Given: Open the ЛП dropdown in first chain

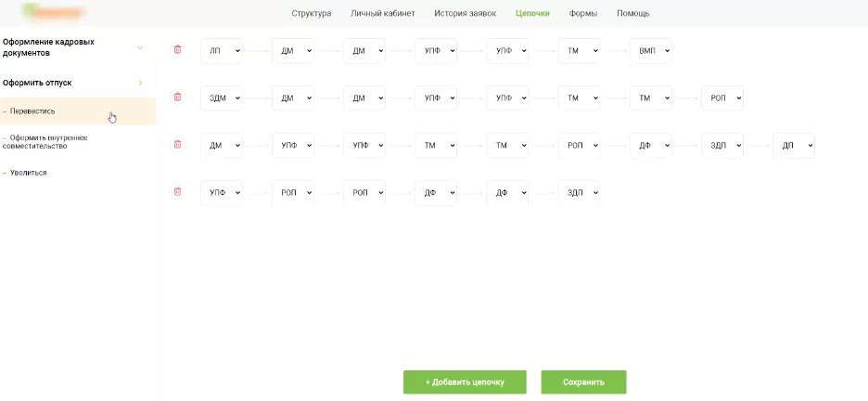Looking at the screenshot, I should click(x=221, y=51).
